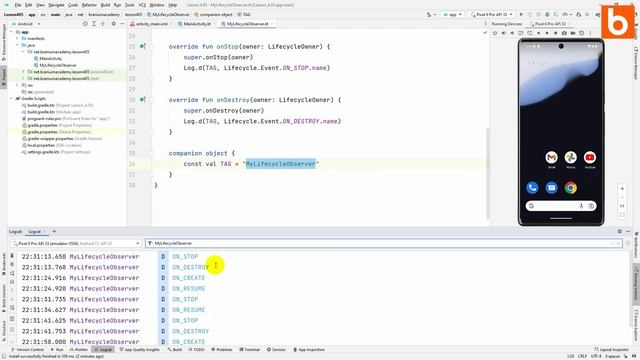This screenshot has width=640, height=360.
Task: Click override gutter icon beside onStop
Action: tap(142, 47)
